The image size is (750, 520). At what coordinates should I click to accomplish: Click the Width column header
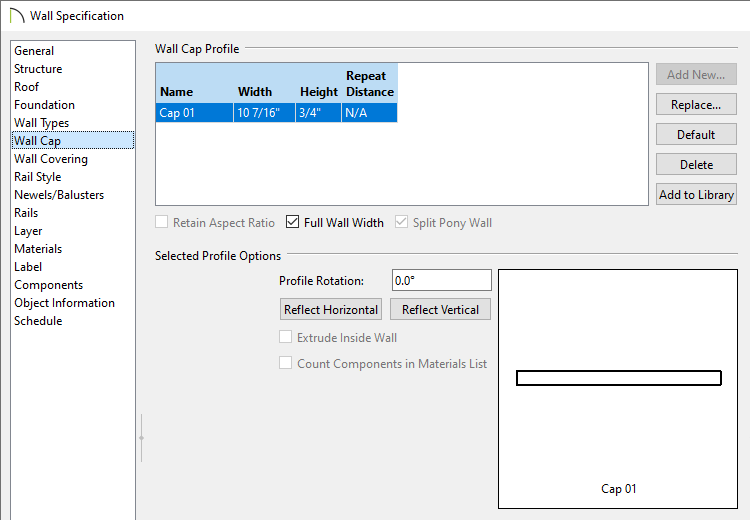pos(264,84)
